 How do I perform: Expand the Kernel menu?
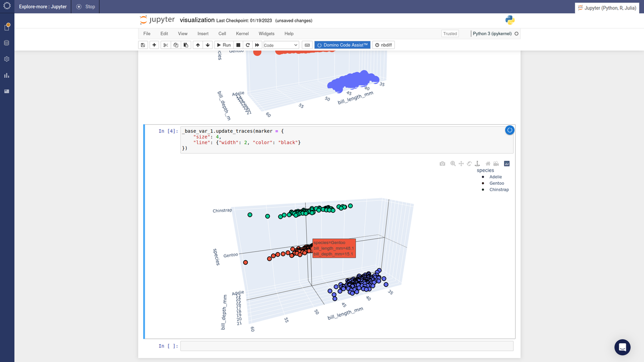(x=242, y=34)
